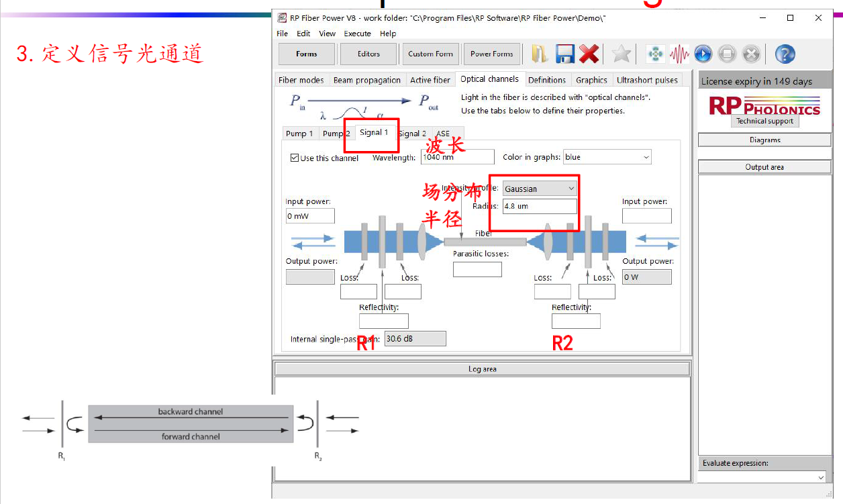The image size is (843, 504).
Task: Click the RP Photonics logo
Action: point(764,106)
